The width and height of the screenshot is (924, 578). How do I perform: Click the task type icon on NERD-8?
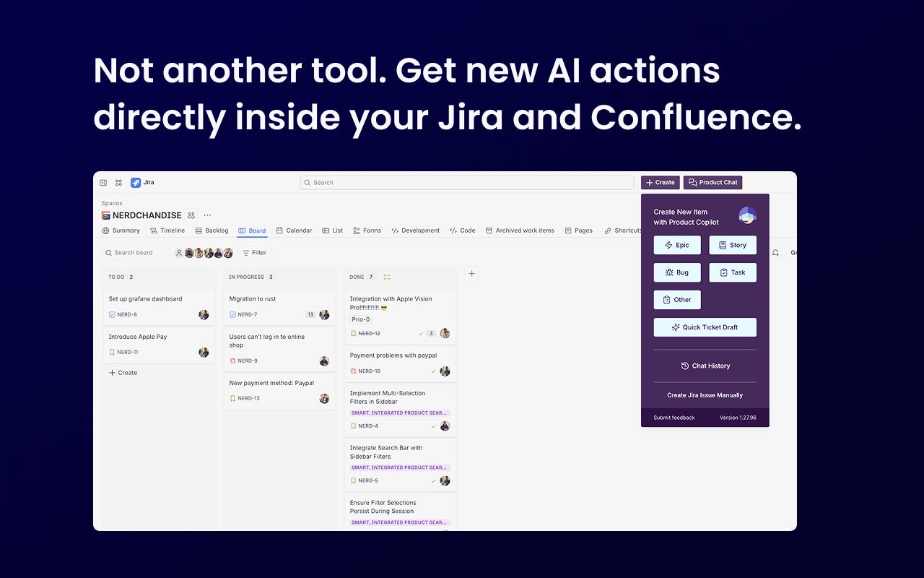tap(112, 314)
